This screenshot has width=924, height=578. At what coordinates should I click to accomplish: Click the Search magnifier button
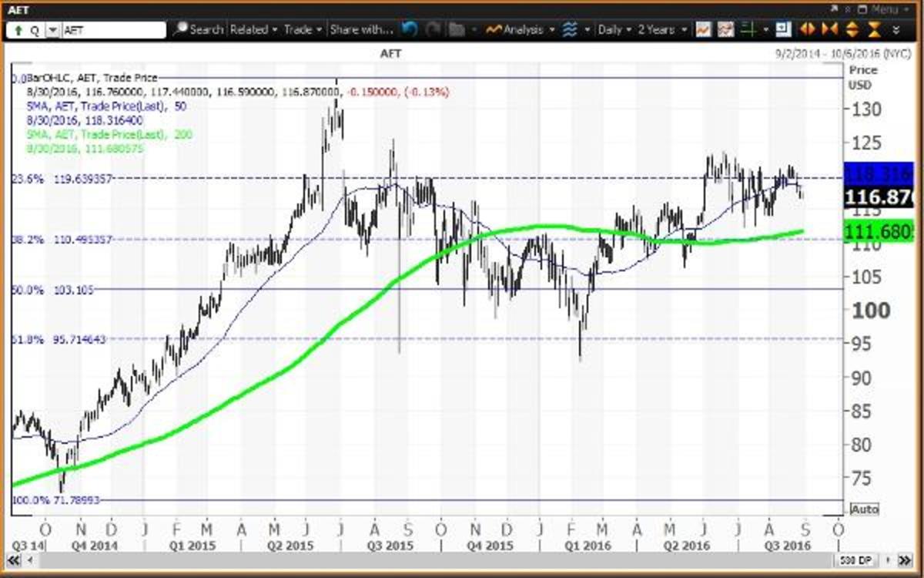tap(197, 29)
